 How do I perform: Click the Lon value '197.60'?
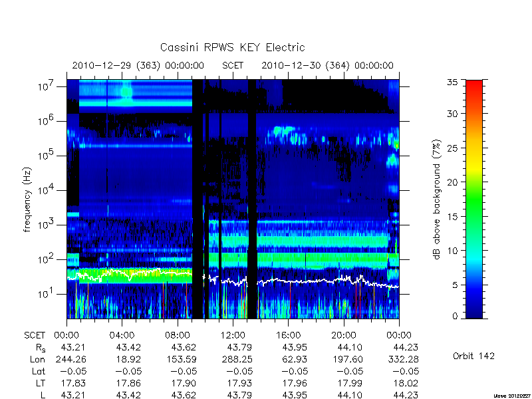coord(347,359)
